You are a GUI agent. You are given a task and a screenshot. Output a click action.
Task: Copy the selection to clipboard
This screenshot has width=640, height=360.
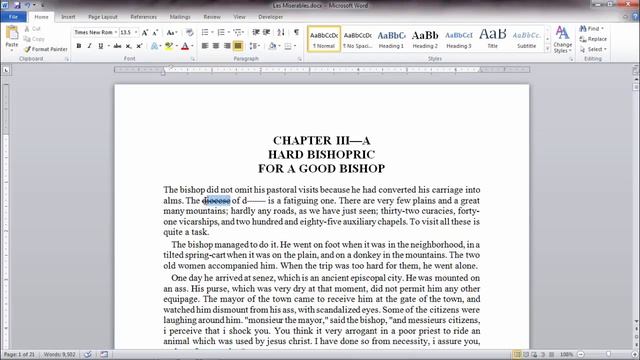pos(34,39)
